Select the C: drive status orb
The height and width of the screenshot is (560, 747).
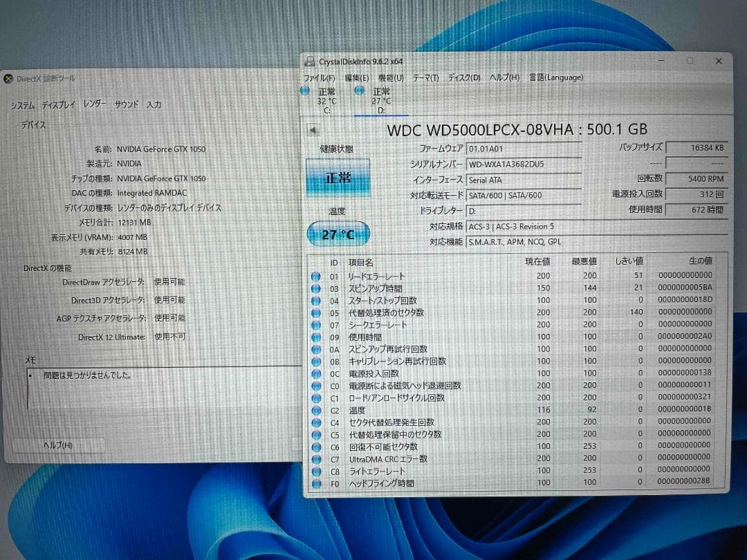click(306, 91)
